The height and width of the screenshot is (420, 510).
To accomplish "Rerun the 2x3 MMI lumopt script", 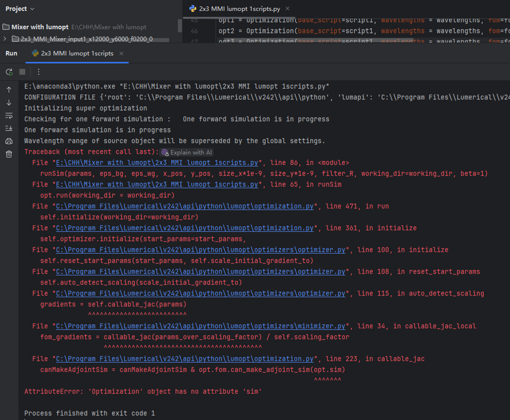I will pyautogui.click(x=9, y=72).
